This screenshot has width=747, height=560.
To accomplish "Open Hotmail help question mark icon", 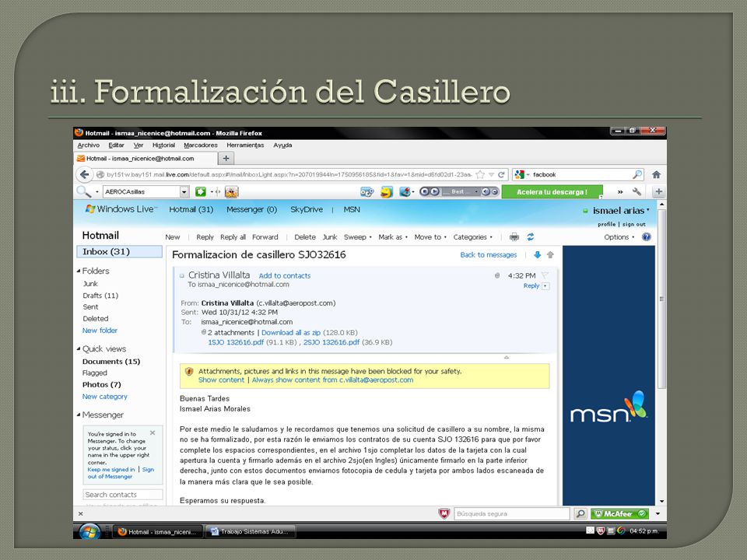I will coord(646,237).
